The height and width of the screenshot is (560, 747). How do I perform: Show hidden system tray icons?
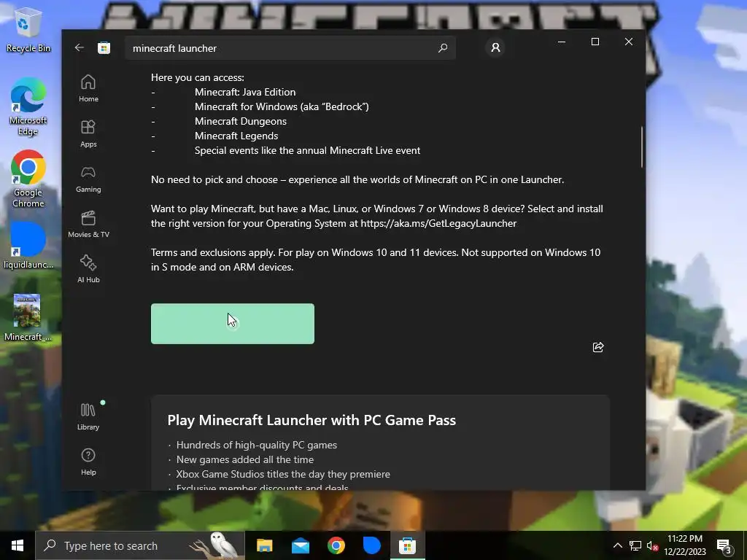tap(617, 545)
